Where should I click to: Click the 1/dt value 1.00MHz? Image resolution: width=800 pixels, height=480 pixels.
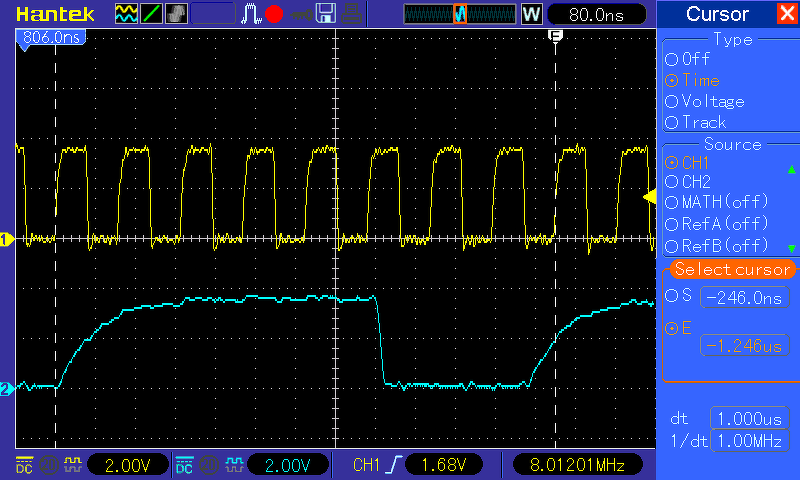pos(749,441)
